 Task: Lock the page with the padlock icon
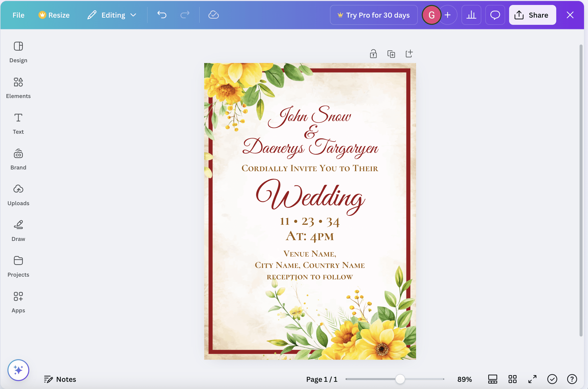(373, 54)
